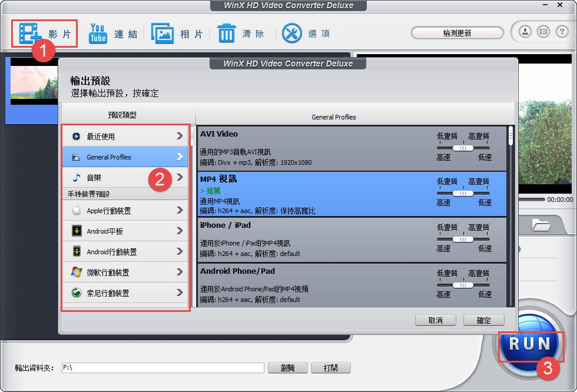This screenshot has height=392, width=577.
Task: Click the RUN button
Action: tap(529, 344)
